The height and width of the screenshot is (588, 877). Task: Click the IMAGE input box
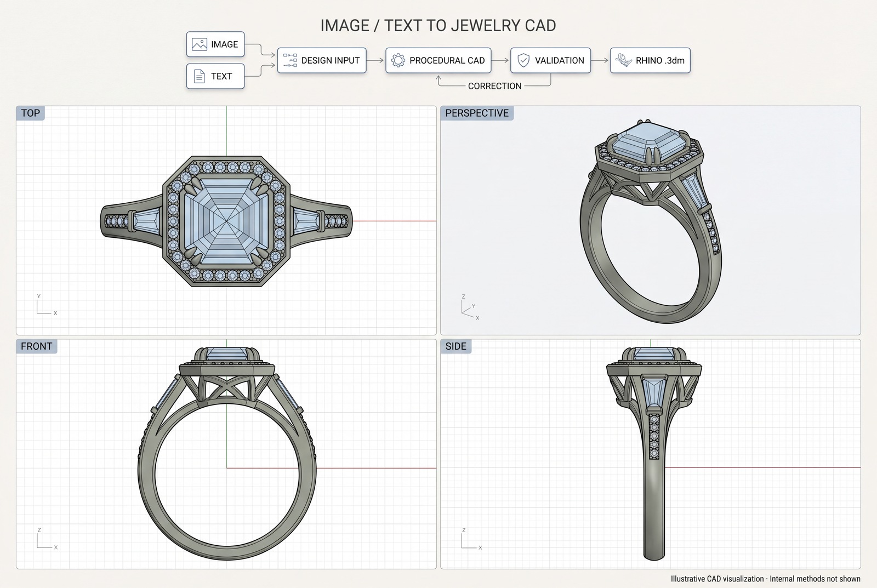pos(215,44)
